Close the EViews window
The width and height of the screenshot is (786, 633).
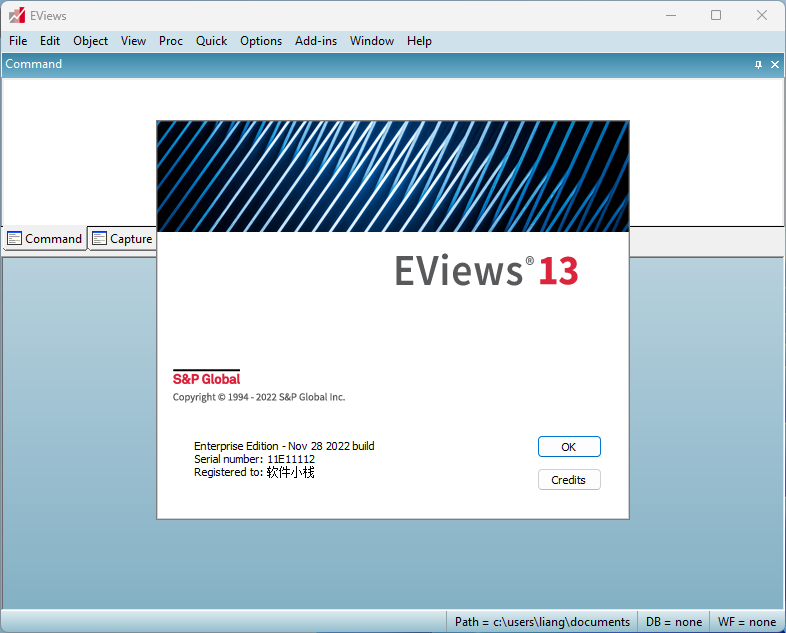tap(761, 16)
